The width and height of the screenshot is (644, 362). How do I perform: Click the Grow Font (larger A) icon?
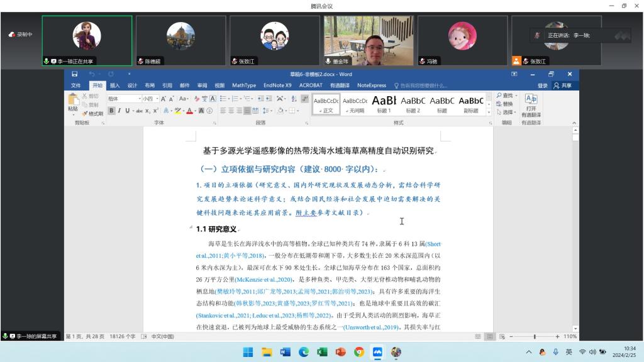(163, 99)
